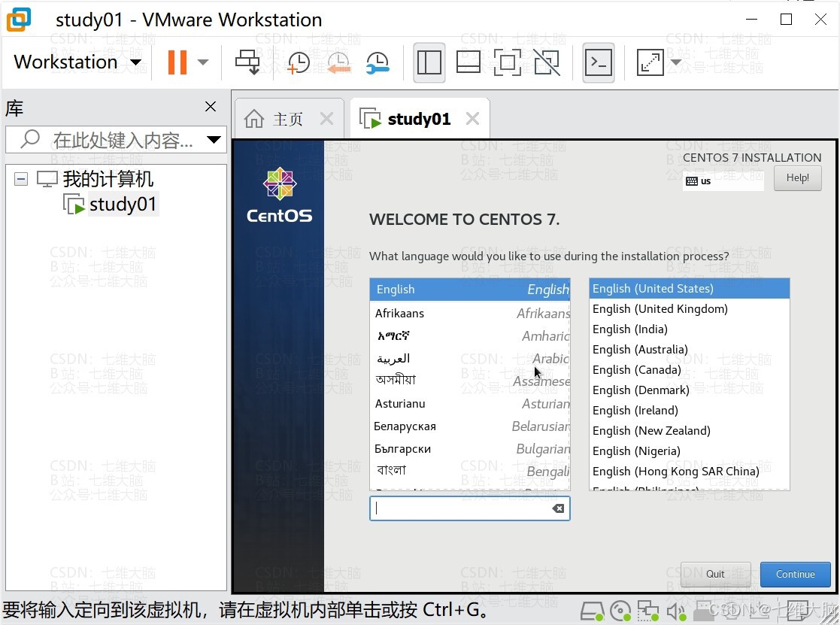The height and width of the screenshot is (625, 840).
Task: Open power options arrow beside pause
Action: point(203,62)
